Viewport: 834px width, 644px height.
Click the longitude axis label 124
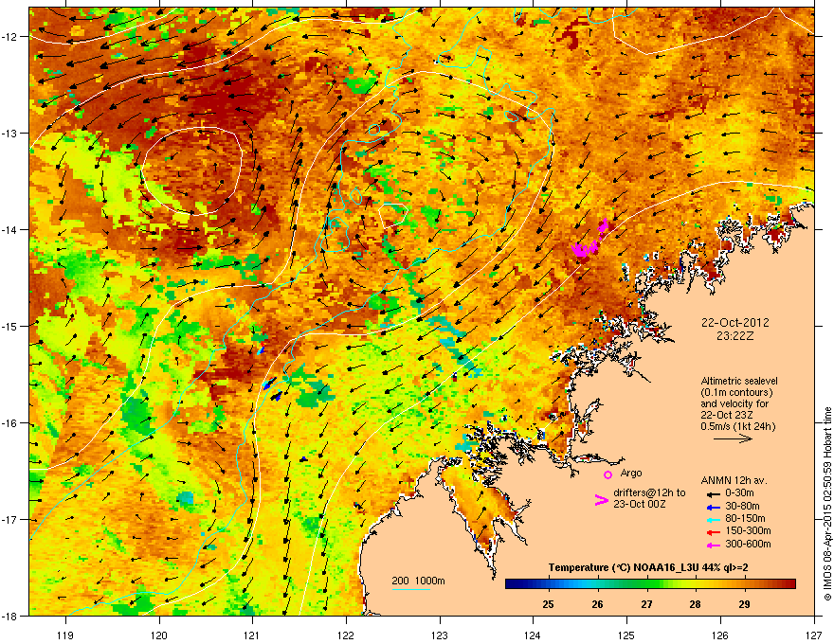click(533, 635)
